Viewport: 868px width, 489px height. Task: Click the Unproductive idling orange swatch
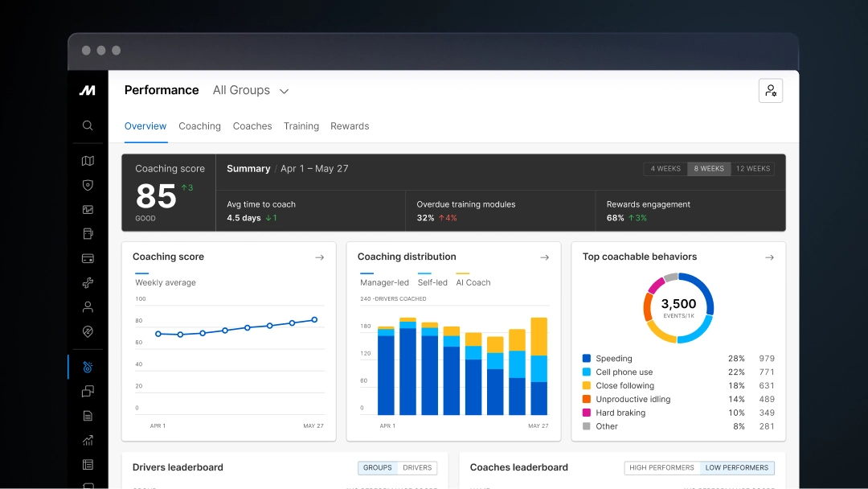[x=587, y=399]
